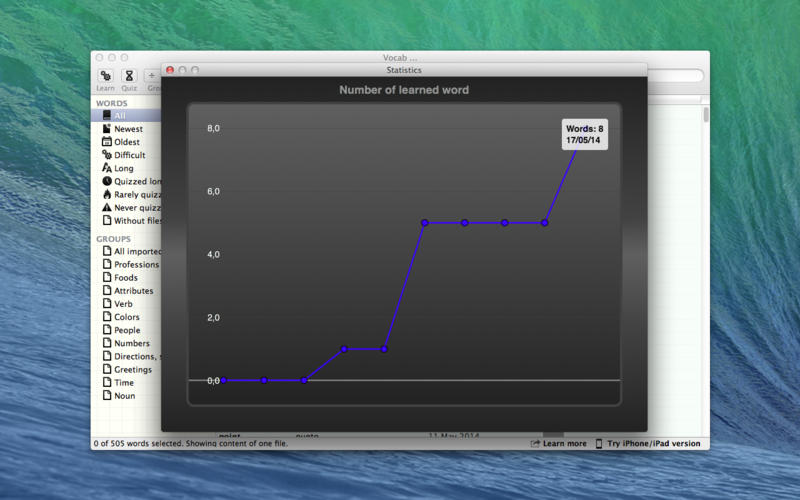Click the Learn toolbar icon
This screenshot has height=500, width=800.
105,76
